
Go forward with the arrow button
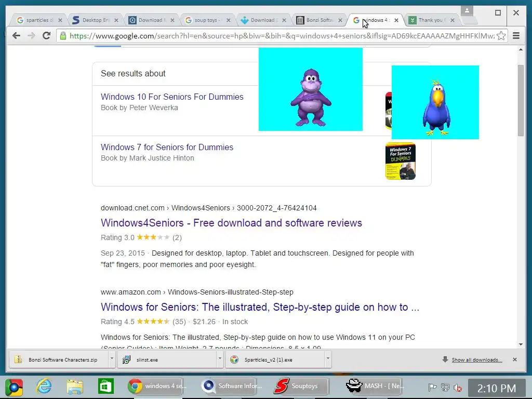click(x=31, y=36)
